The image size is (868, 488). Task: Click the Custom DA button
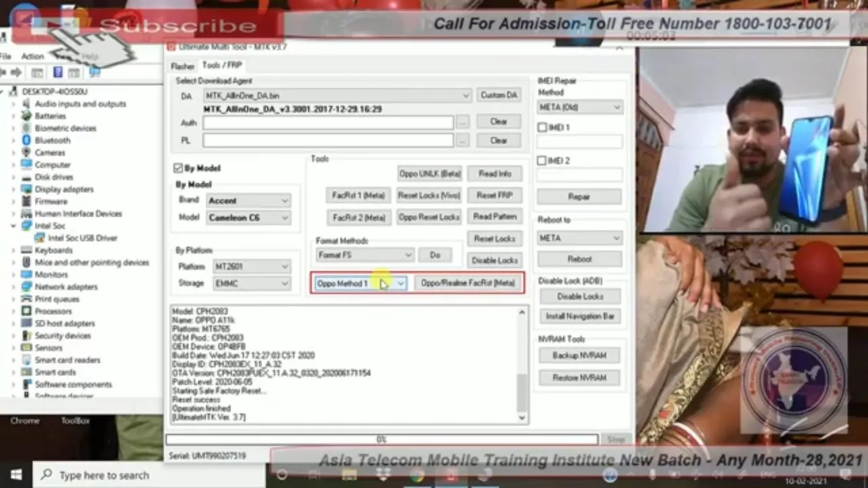(499, 95)
